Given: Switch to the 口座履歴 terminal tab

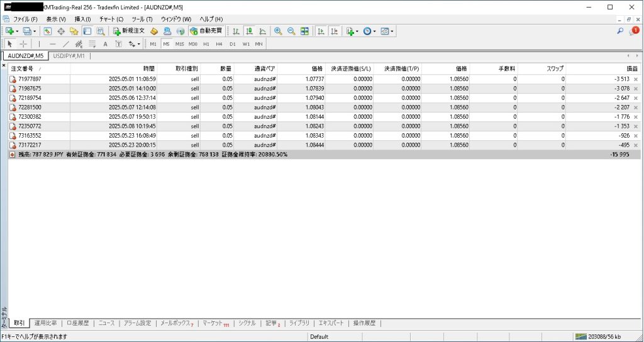Looking at the screenshot, I should tap(78, 323).
